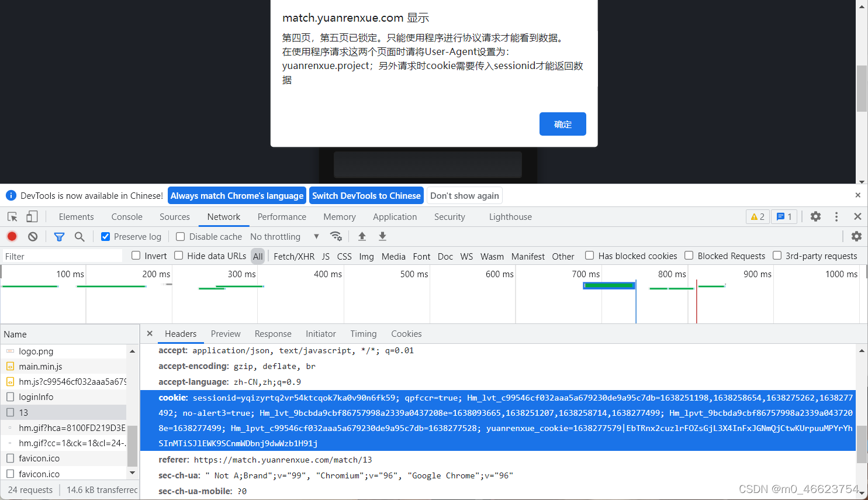
Task: Open network conditions wifi icon
Action: tap(336, 236)
